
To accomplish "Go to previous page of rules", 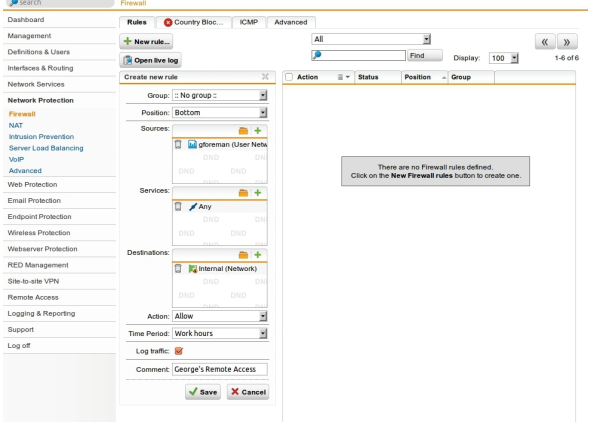I will click(x=545, y=42).
